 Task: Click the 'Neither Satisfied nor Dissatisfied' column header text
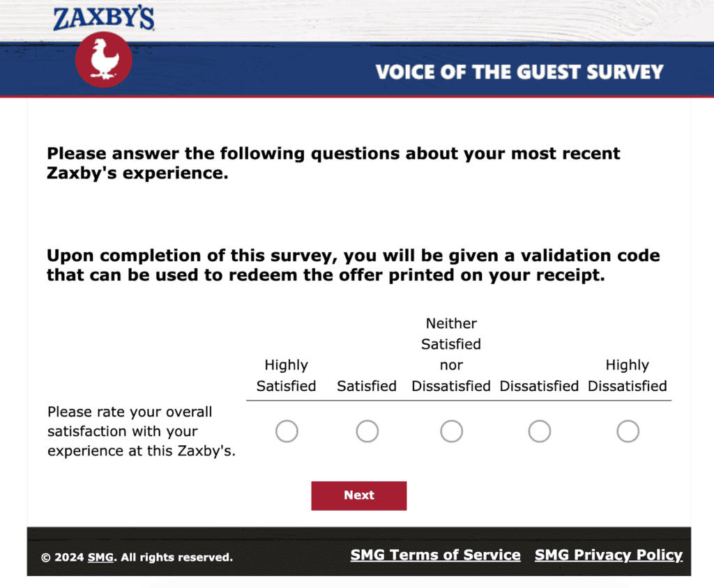pos(451,355)
